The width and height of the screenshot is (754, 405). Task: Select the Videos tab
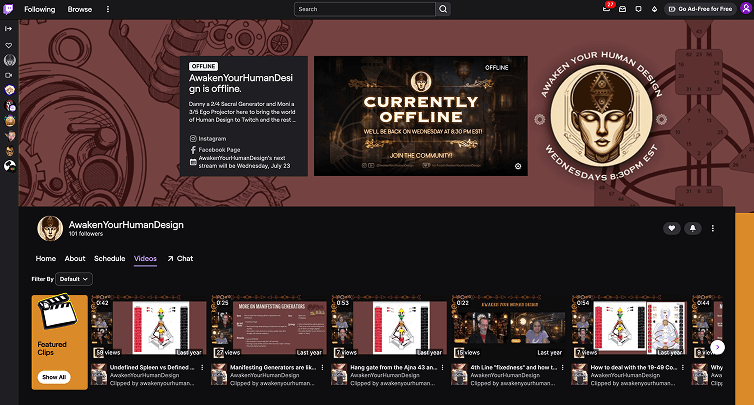[145, 259]
